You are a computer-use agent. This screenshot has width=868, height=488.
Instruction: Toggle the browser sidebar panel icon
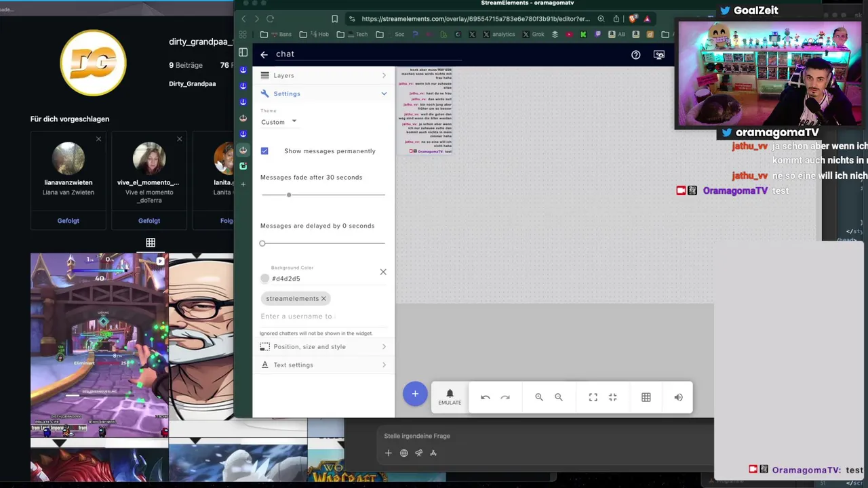tap(243, 52)
